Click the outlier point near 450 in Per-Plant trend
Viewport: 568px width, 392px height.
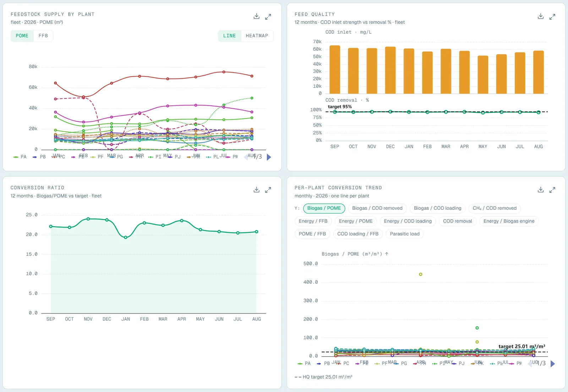click(421, 274)
